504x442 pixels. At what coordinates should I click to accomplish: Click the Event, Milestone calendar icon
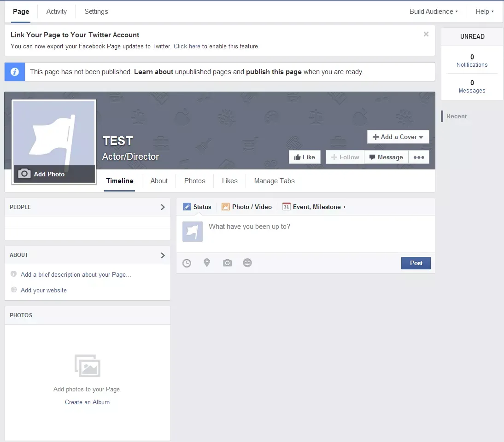pos(286,207)
